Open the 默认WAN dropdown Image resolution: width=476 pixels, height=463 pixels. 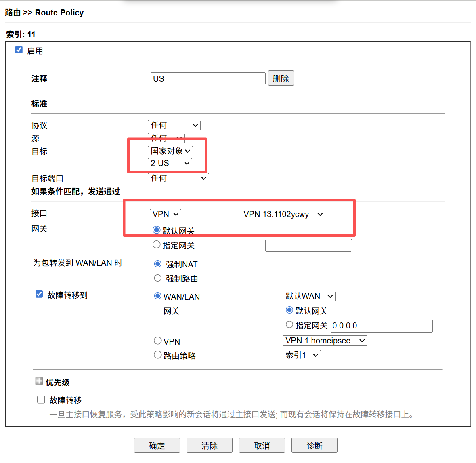click(309, 296)
